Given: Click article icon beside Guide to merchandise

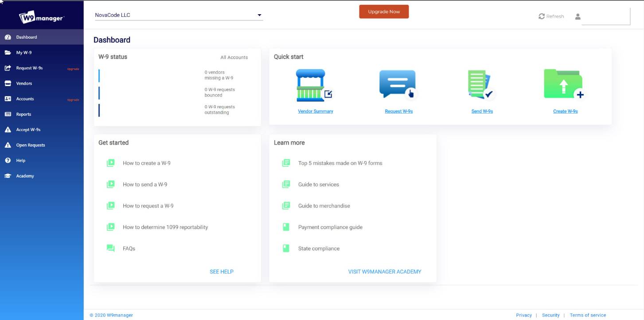Looking at the screenshot, I should point(286,205).
